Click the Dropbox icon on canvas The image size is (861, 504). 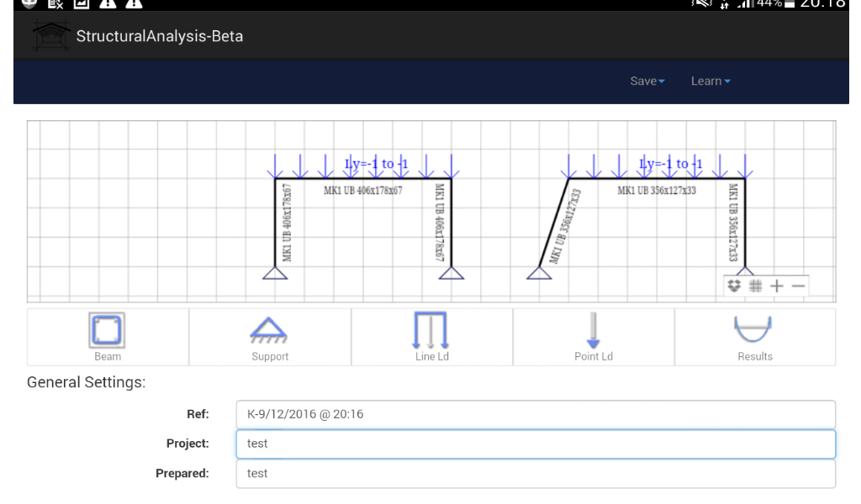[734, 286]
